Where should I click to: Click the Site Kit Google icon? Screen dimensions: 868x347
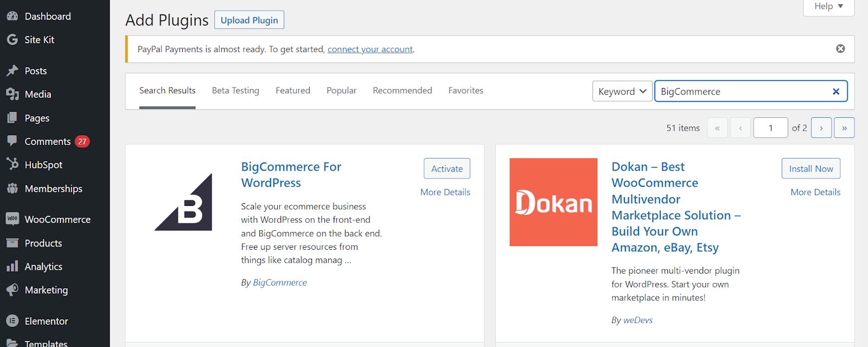(12, 40)
